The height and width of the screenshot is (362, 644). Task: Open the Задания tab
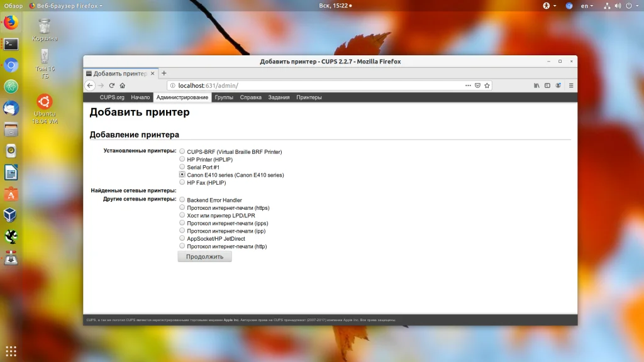click(x=279, y=97)
